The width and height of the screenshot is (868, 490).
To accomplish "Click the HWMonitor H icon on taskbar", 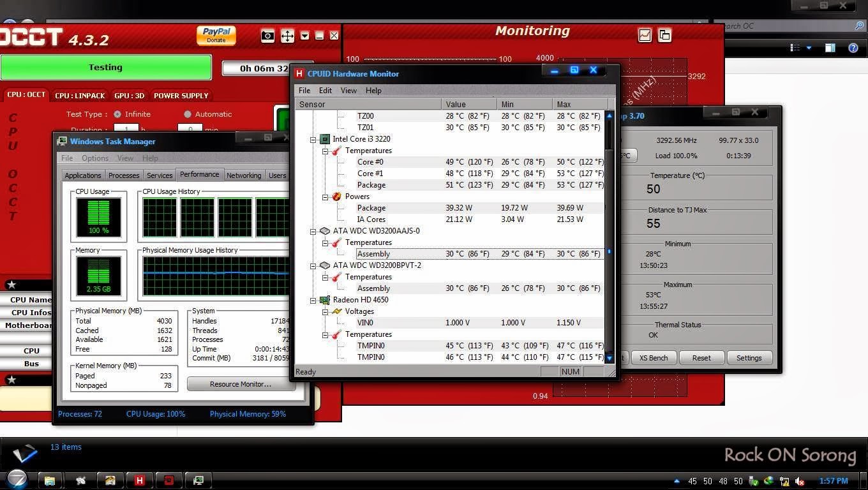I will tap(139, 480).
